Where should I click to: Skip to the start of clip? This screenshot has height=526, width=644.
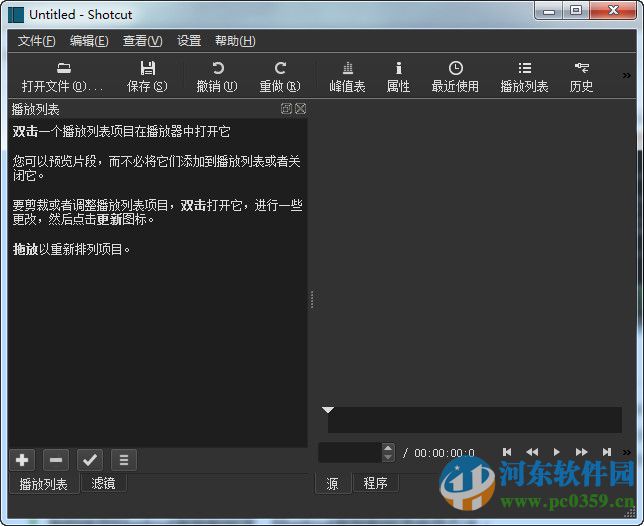[507, 452]
